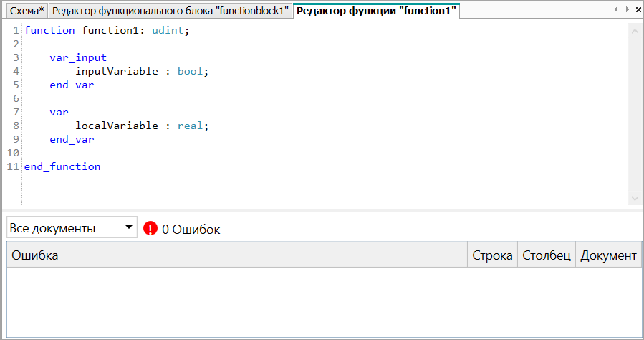Close the active editor tab
Image resolution: width=644 pixels, height=340 pixels.
point(638,9)
